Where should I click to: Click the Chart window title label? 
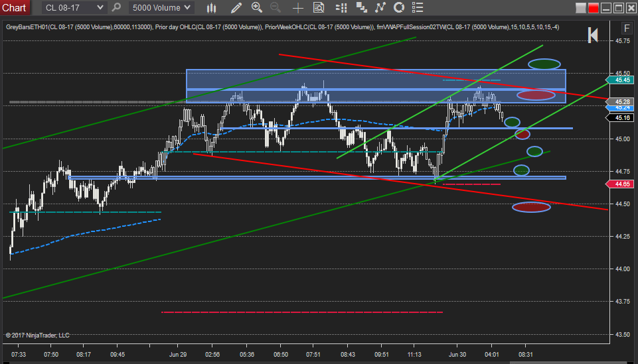tap(14, 8)
